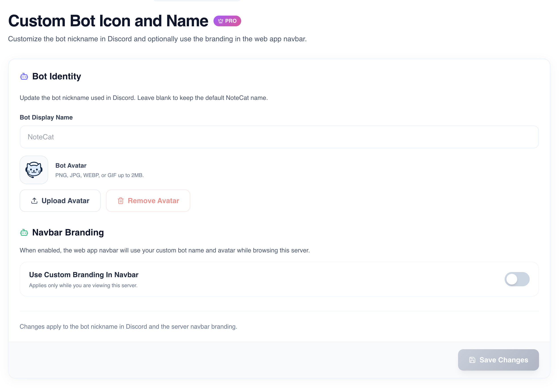
Task: Click the 'Applies only while you are viewing' note
Action: 83,285
